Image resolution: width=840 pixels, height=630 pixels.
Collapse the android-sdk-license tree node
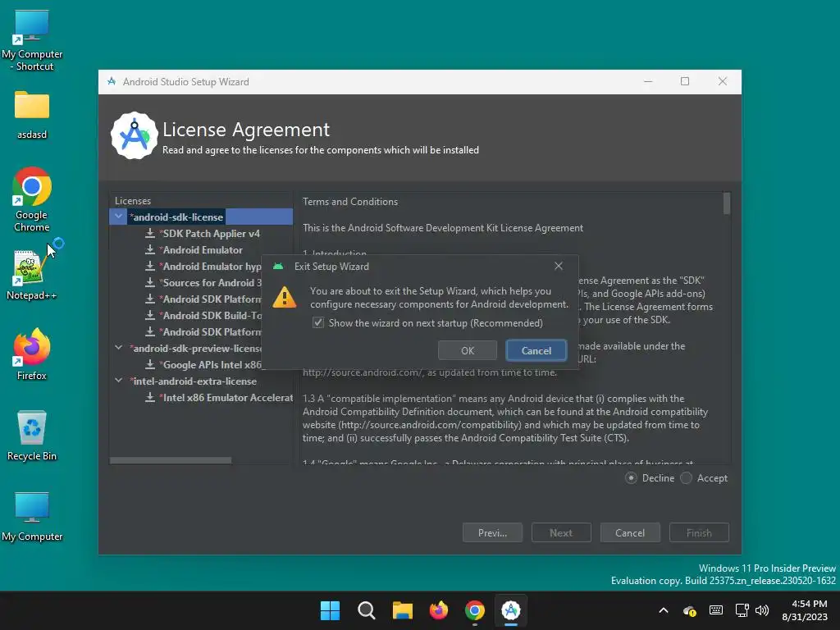pos(118,217)
